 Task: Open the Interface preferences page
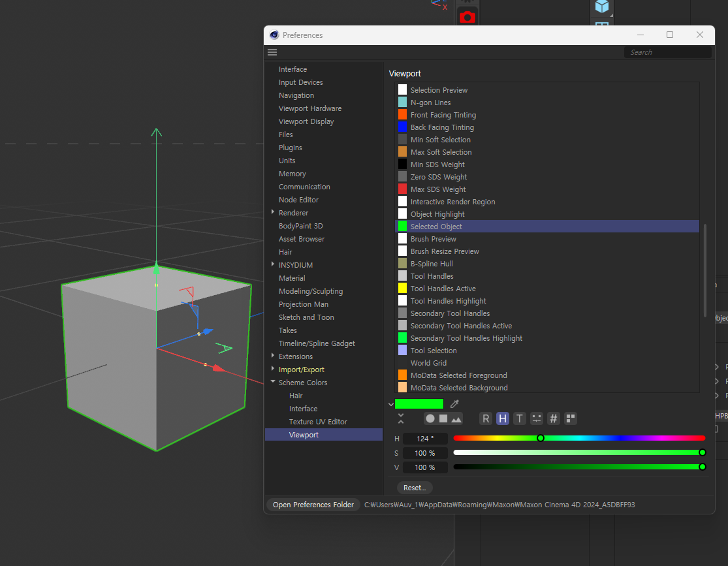pyautogui.click(x=293, y=69)
